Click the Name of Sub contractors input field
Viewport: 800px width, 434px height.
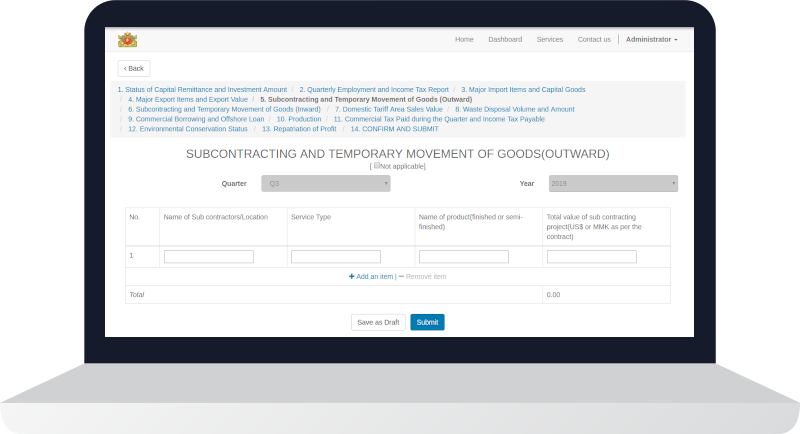click(x=208, y=257)
